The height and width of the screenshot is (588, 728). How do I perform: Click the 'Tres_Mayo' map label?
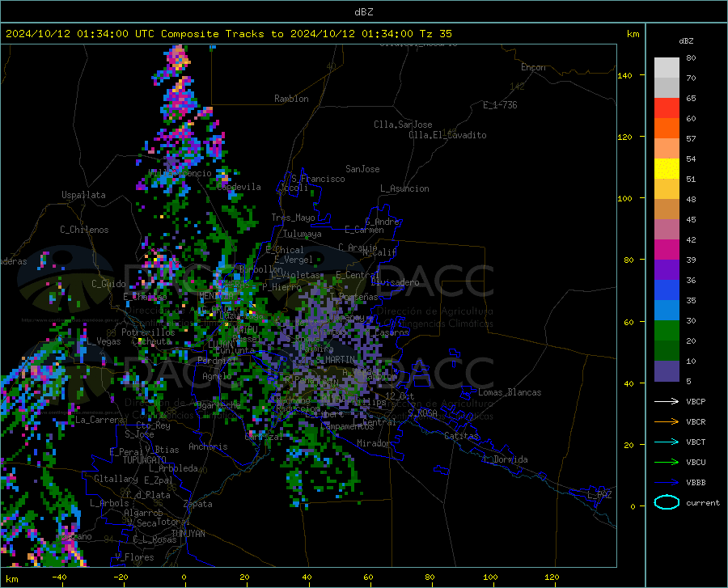[x=293, y=218]
